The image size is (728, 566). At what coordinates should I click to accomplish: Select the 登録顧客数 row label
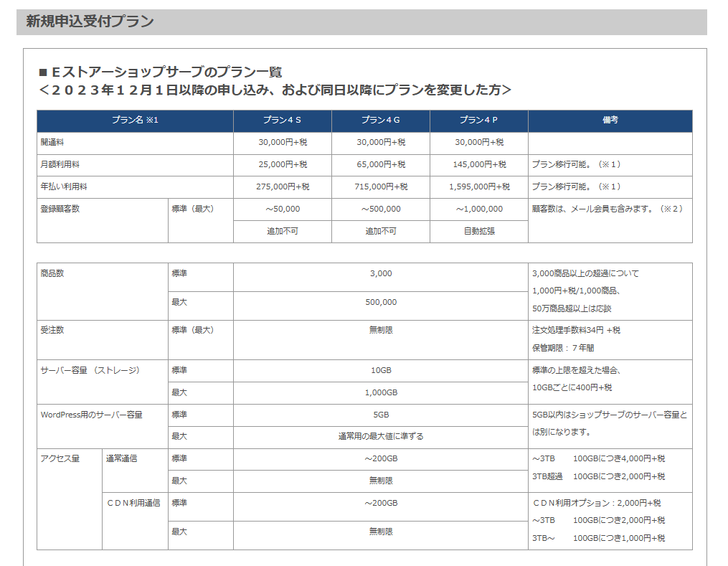[x=60, y=209]
